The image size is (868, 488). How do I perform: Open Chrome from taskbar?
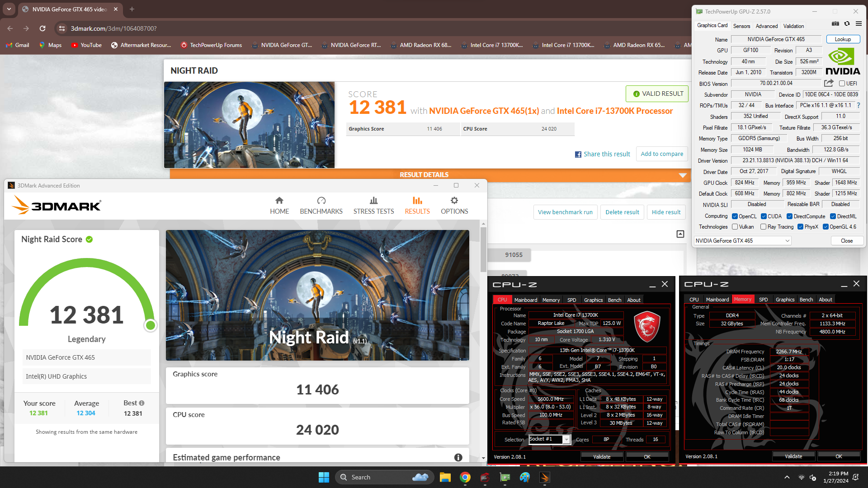(x=465, y=477)
